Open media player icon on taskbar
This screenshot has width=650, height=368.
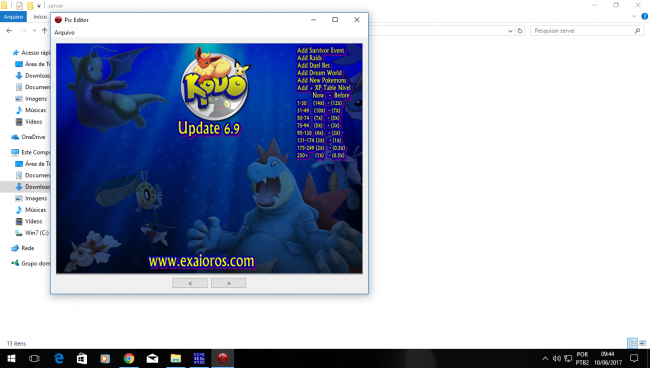click(x=105, y=358)
